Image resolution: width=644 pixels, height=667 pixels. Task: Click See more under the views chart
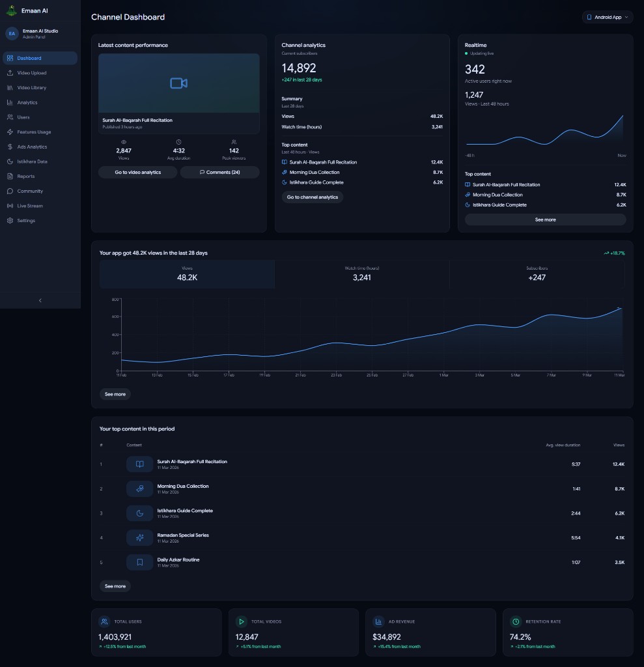tap(115, 394)
